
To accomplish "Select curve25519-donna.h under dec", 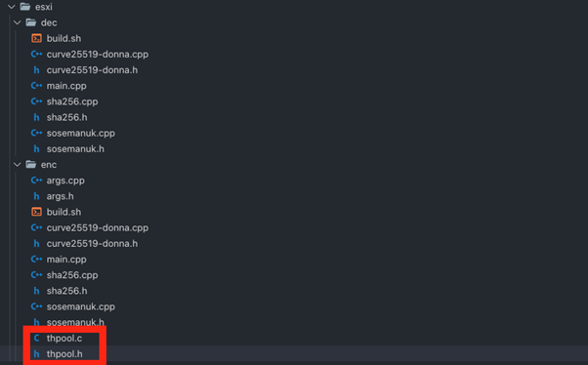I will (x=92, y=70).
